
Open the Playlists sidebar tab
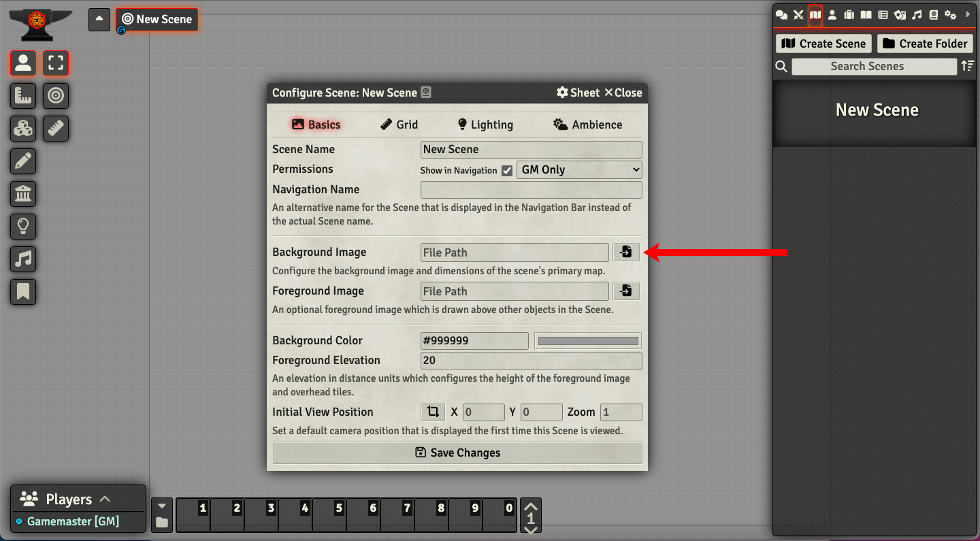click(916, 14)
